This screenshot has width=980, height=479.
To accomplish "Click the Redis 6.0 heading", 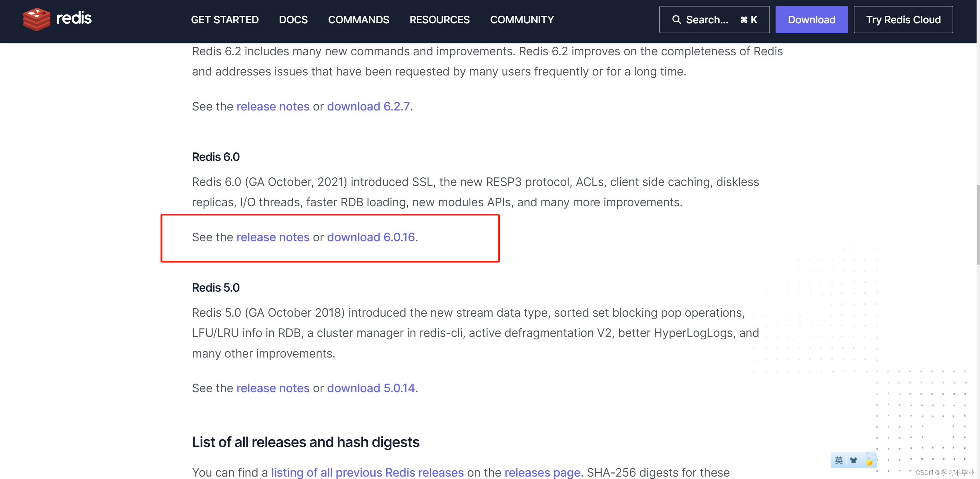I will 216,157.
